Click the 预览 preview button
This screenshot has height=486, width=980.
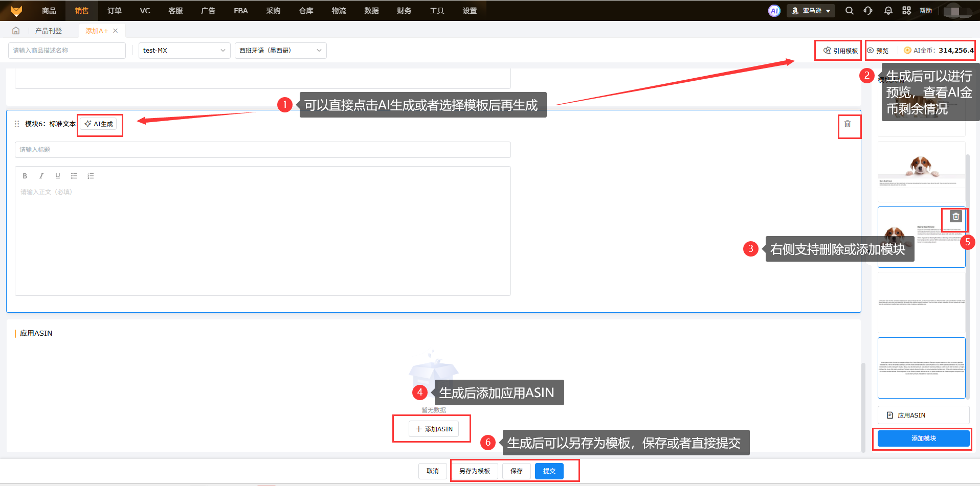pos(878,51)
